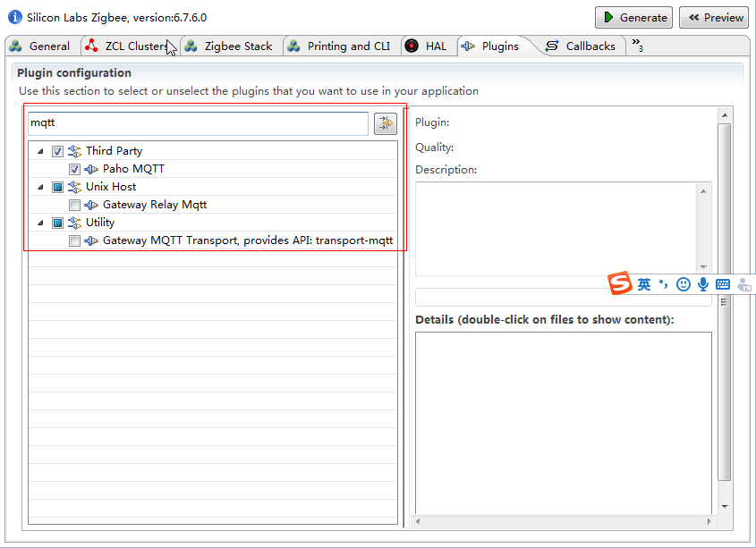Toggle the Unix Host category checkbox

57,187
